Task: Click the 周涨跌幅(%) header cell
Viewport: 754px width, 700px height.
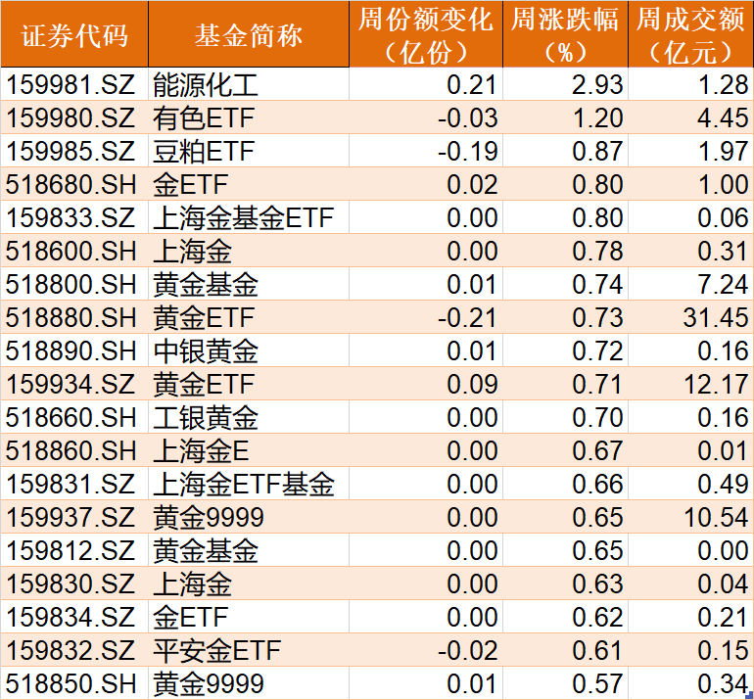Action: [566, 33]
